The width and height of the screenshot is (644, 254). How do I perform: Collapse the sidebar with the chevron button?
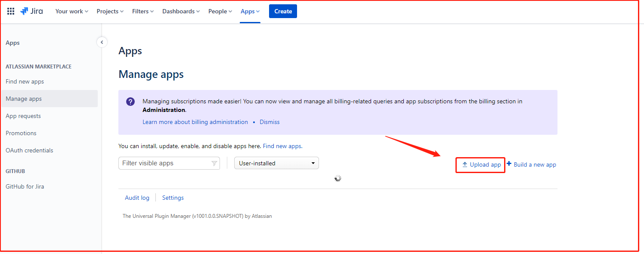click(102, 42)
